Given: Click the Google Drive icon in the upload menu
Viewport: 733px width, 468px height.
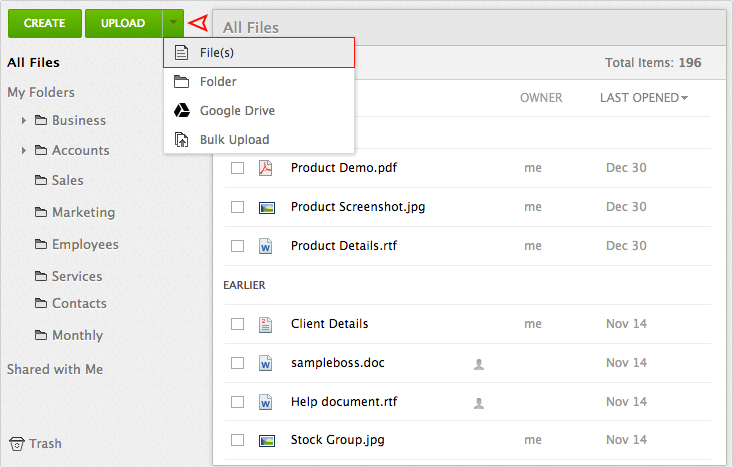Looking at the screenshot, I should coord(182,111).
